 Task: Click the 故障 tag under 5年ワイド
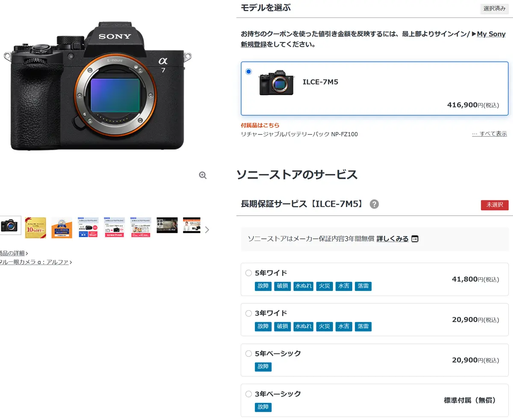point(263,286)
